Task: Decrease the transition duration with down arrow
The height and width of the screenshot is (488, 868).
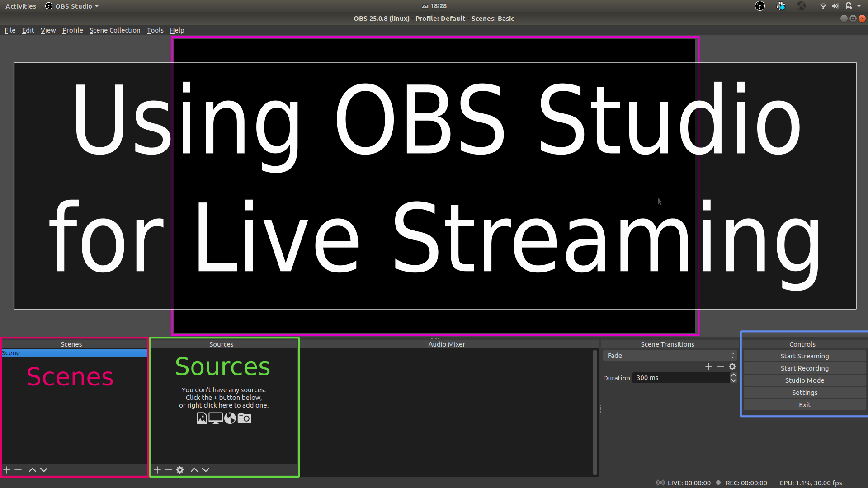Action: (734, 380)
